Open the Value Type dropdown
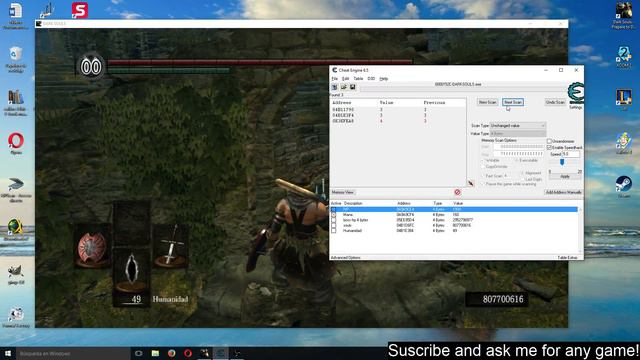The image size is (640, 360). pyautogui.click(x=518, y=133)
